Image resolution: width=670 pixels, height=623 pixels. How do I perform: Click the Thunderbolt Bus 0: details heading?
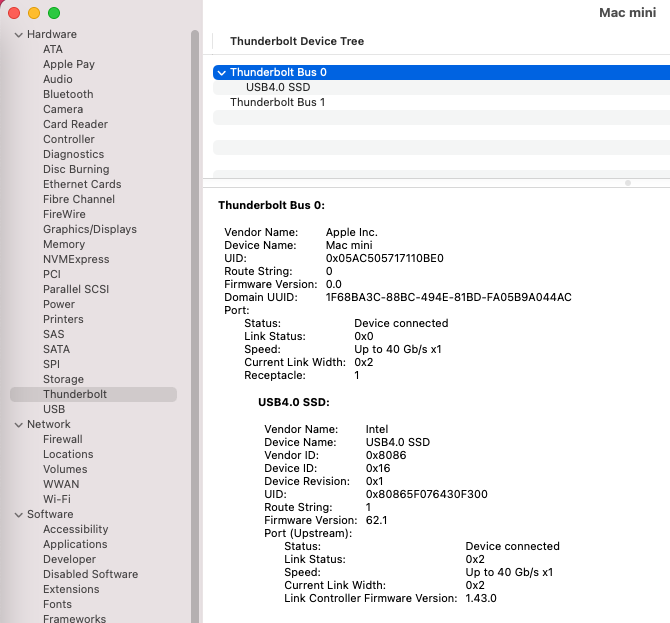point(271,206)
